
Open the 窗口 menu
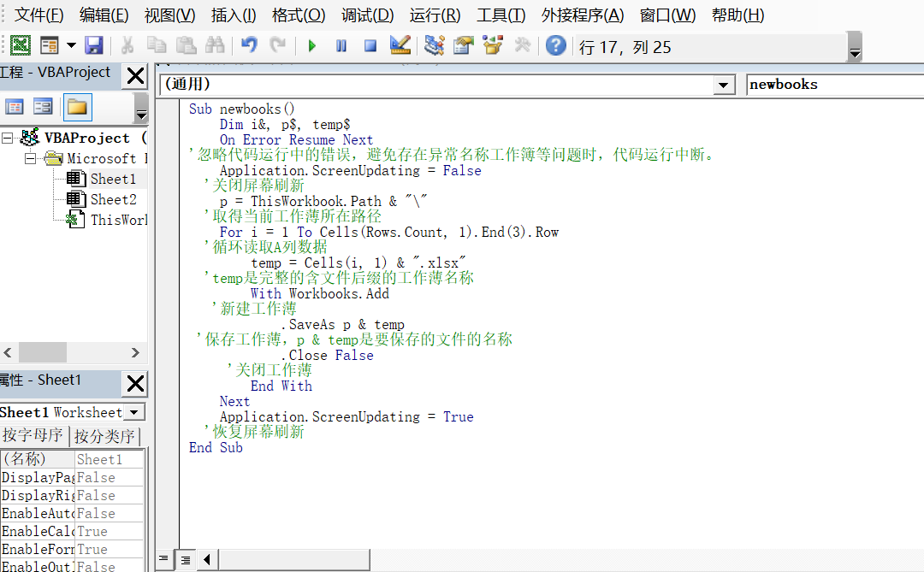(667, 15)
